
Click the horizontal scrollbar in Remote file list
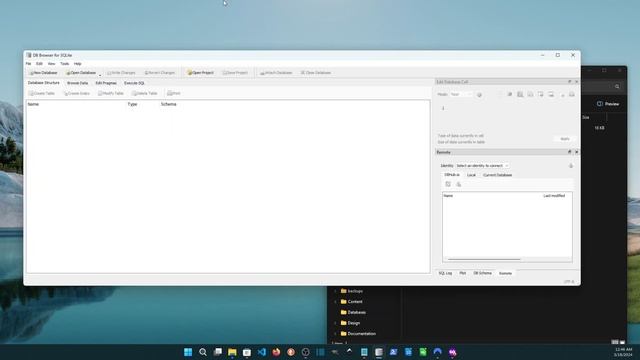point(484,259)
